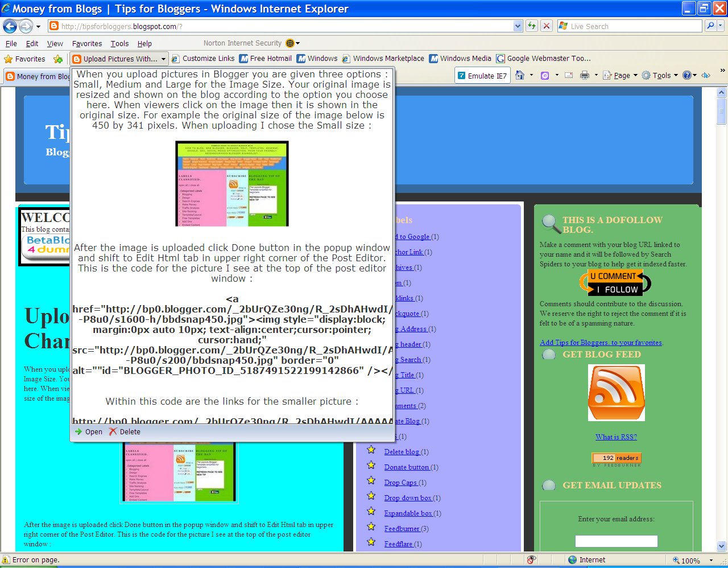Go to homepage using the Home icon
728x568 pixels.
[x=520, y=75]
